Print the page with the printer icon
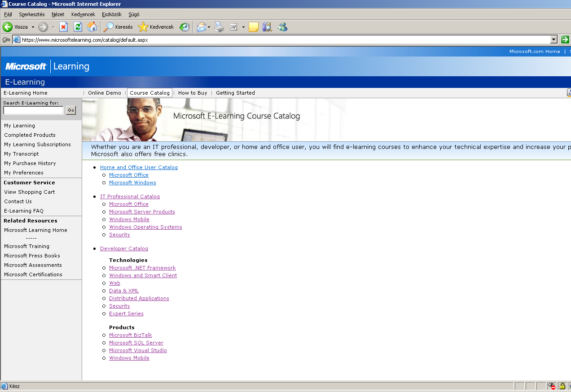 coord(219,27)
